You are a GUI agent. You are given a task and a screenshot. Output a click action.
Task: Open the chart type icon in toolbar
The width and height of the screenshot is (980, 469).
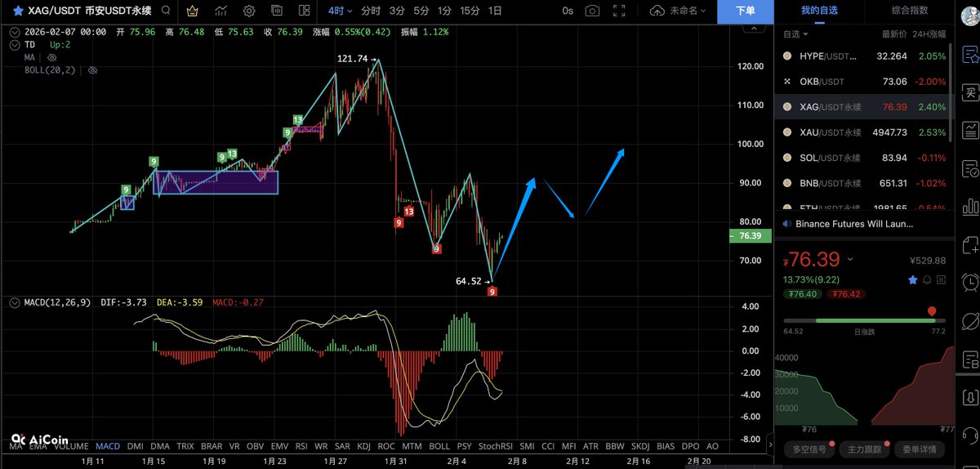(x=221, y=11)
